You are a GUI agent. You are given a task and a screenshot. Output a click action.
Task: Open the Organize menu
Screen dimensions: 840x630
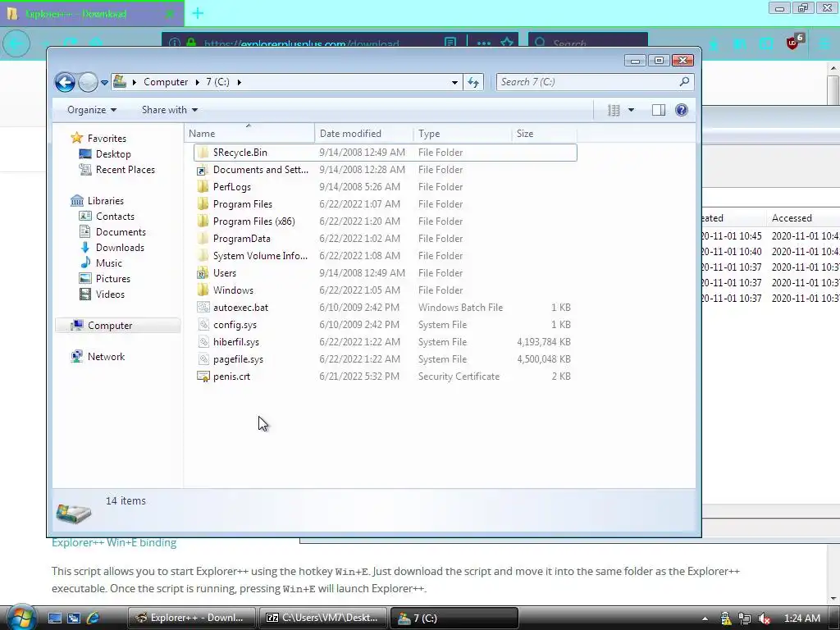tap(92, 110)
